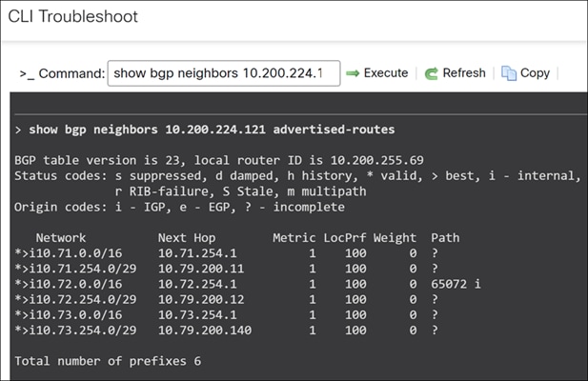Click the Status codes legend line

click(x=295, y=175)
